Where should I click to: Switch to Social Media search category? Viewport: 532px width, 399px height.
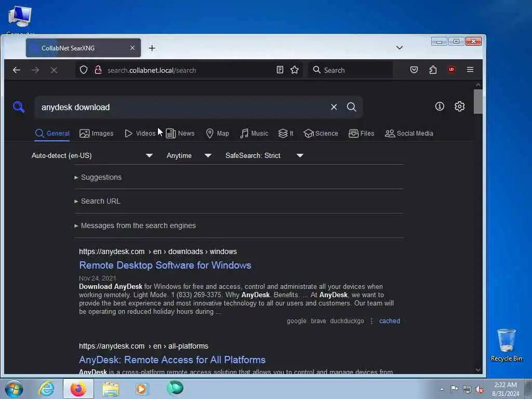[409, 134]
